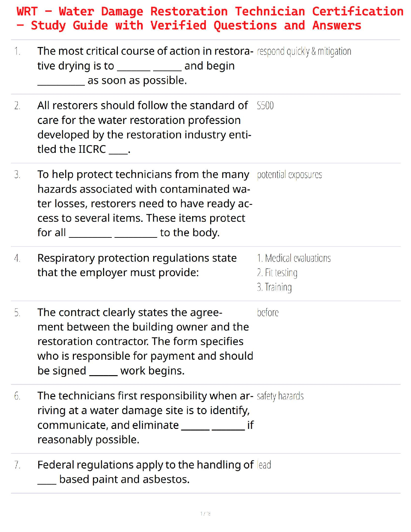The height and width of the screenshot is (532, 411).
Task: Click the 'lead' answer text
Action: [x=264, y=465]
